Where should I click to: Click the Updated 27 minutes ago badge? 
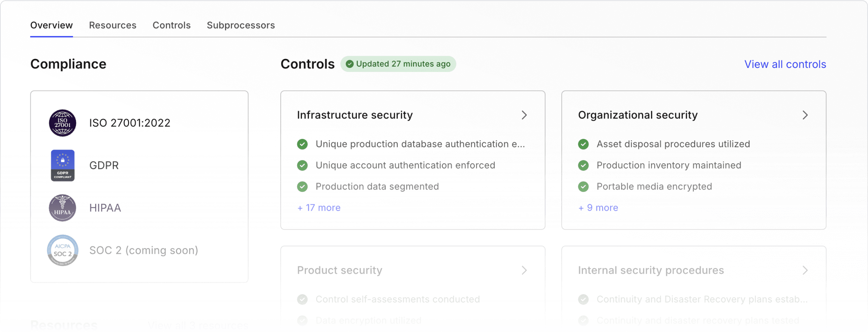(x=398, y=64)
